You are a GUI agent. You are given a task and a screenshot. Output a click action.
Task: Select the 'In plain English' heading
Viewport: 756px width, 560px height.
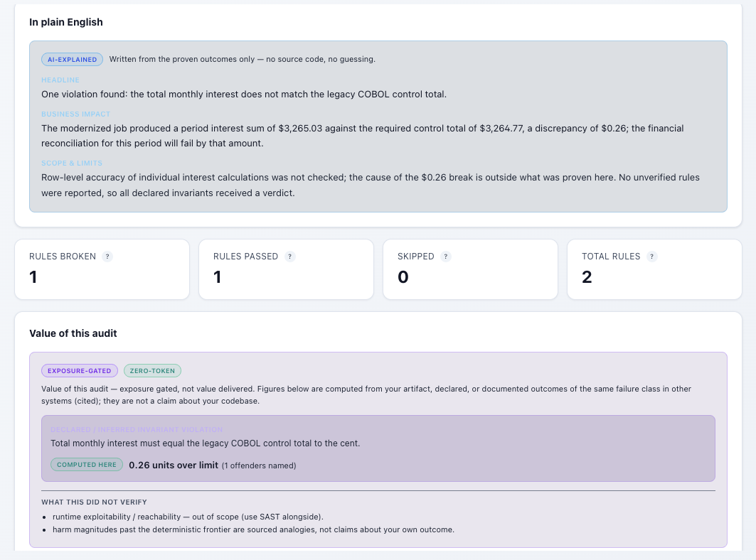coord(66,22)
